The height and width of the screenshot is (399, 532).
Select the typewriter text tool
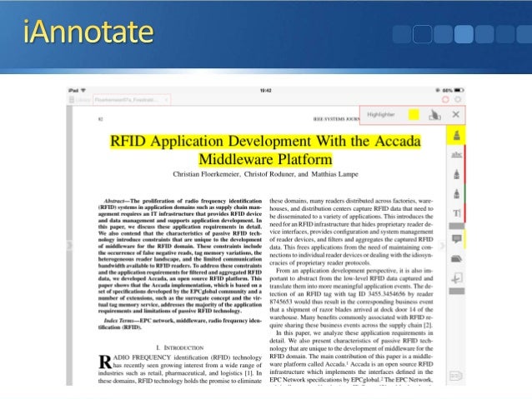[457, 213]
